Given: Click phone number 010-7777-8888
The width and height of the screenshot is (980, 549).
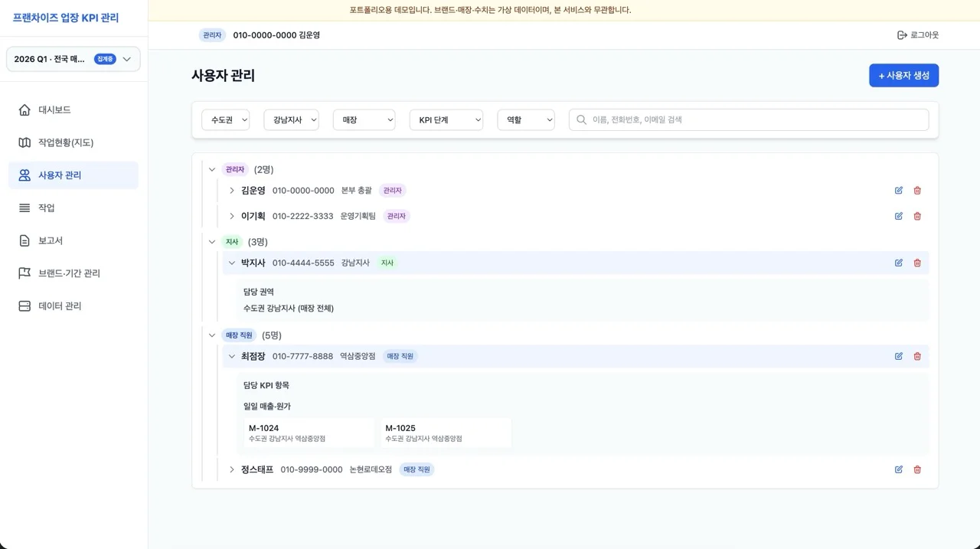Looking at the screenshot, I should coord(302,356).
